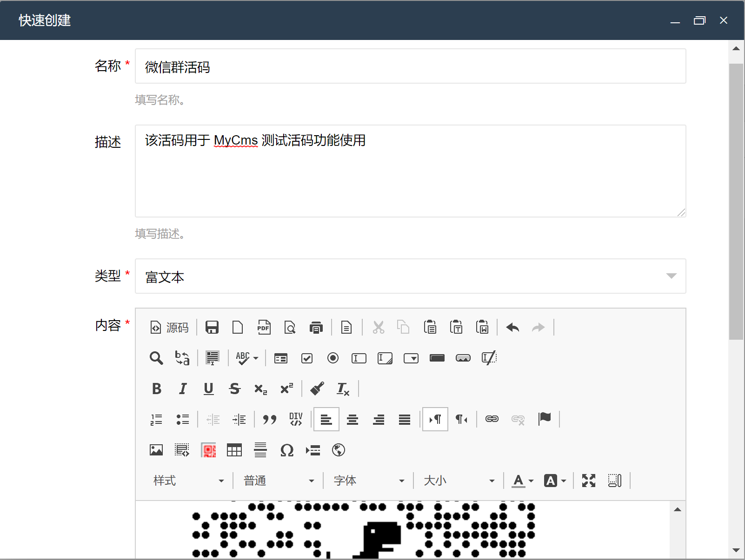Center align the text
This screenshot has height=560, width=745.
[x=353, y=420]
